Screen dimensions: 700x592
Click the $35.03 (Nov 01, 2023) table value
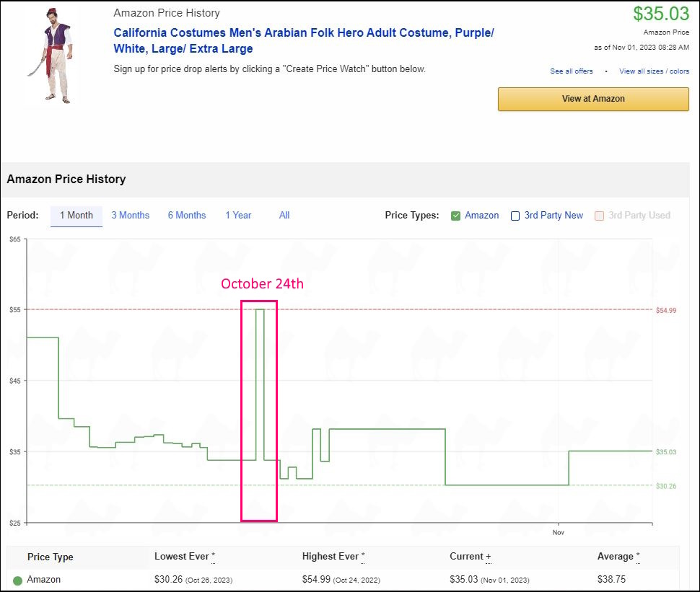[x=489, y=580]
